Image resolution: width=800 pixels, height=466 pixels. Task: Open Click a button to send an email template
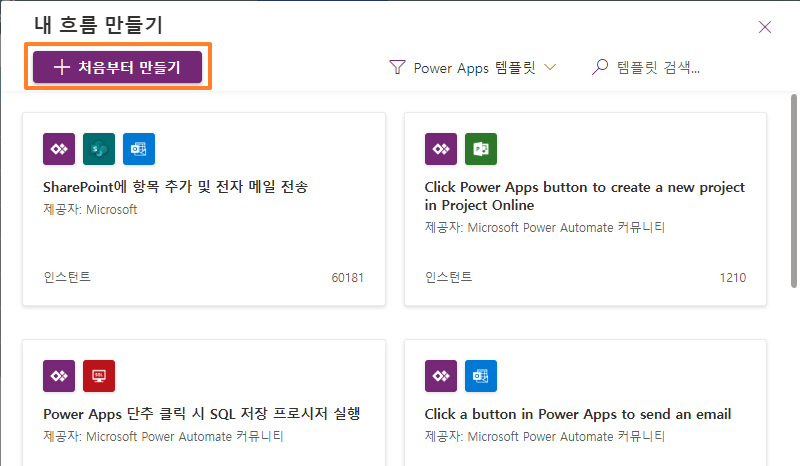click(578, 414)
